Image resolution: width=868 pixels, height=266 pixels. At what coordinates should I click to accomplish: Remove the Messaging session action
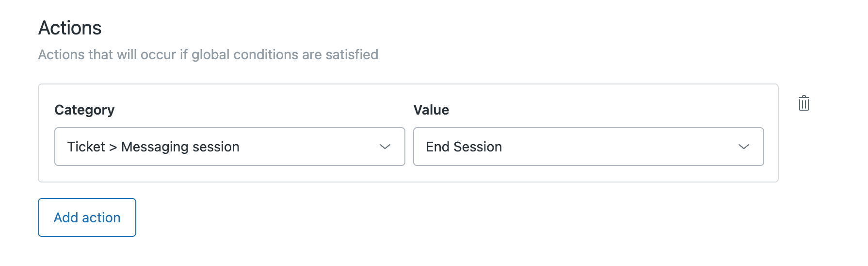click(804, 103)
